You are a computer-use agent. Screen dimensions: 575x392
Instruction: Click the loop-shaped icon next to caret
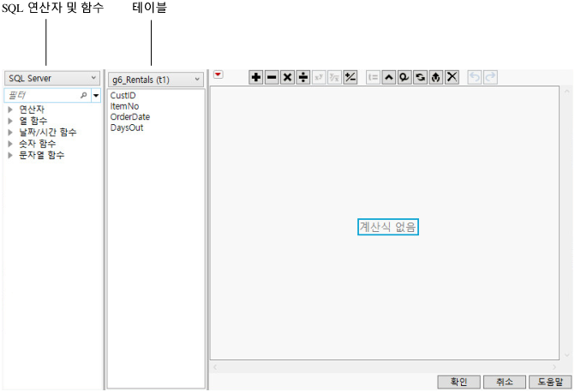404,77
